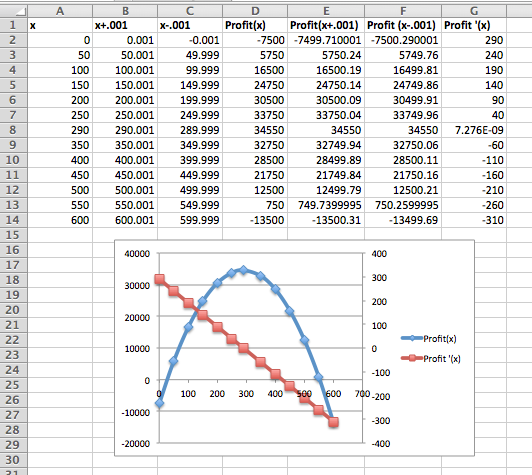Image resolution: width=532 pixels, height=475 pixels.
Task: Click the select-all corner above row 1
Action: (14, 11)
